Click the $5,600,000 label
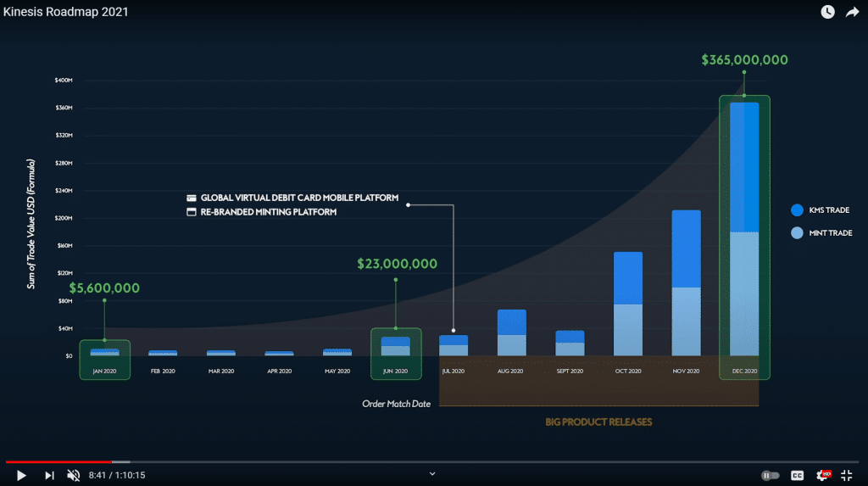The image size is (868, 486). 104,288
